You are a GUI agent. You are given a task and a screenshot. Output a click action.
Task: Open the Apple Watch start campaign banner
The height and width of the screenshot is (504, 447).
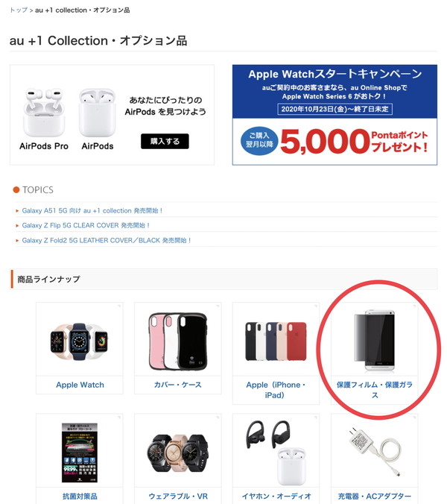point(335,115)
